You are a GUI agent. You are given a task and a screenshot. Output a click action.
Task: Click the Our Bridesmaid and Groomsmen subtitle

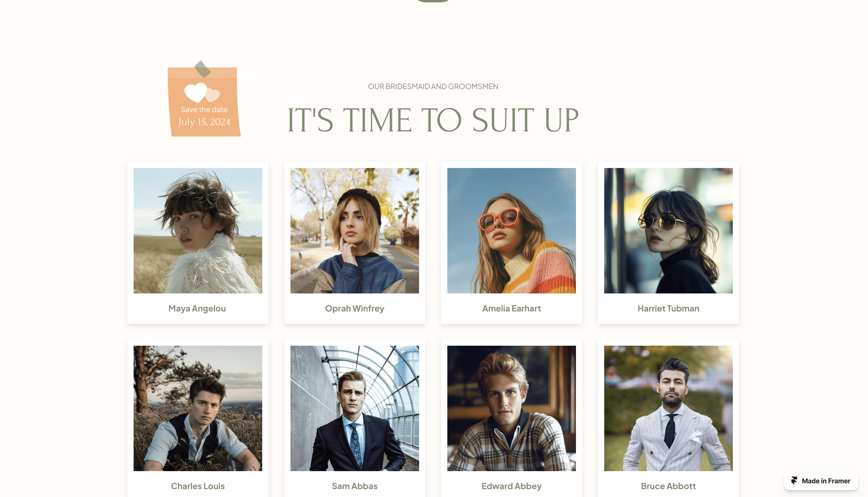(x=433, y=86)
